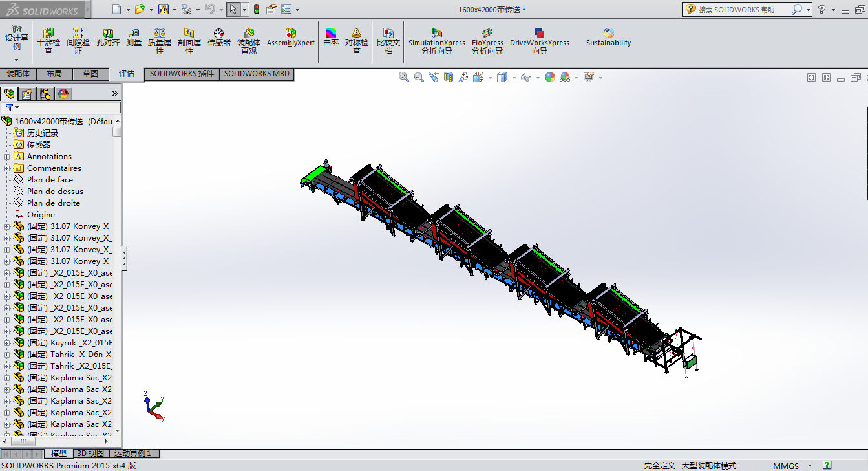Switch to the DisplayManager panel tab
868x471 pixels.
(x=63, y=94)
